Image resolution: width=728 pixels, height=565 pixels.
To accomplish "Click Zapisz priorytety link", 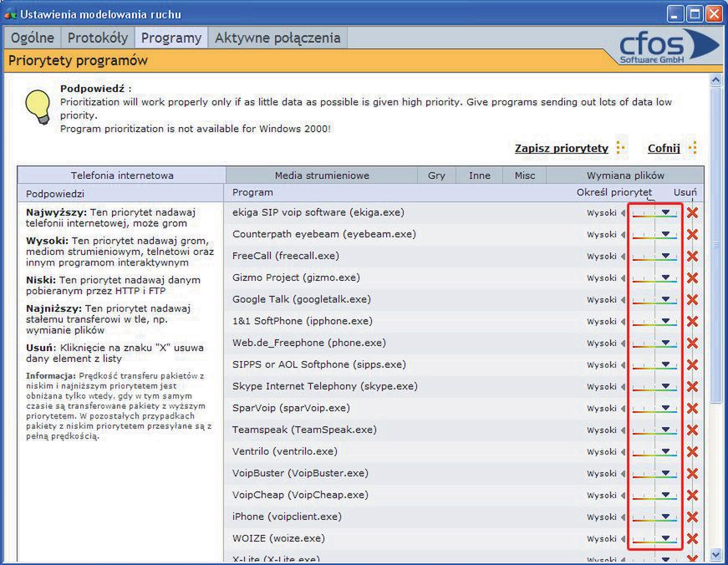I will tap(562, 148).
